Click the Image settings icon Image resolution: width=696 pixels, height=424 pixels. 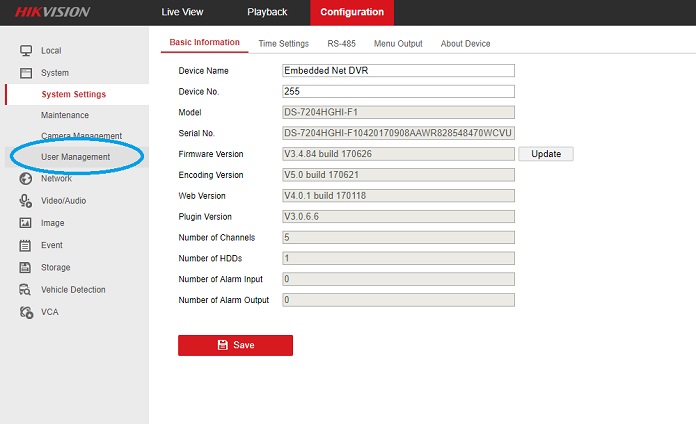[26, 223]
